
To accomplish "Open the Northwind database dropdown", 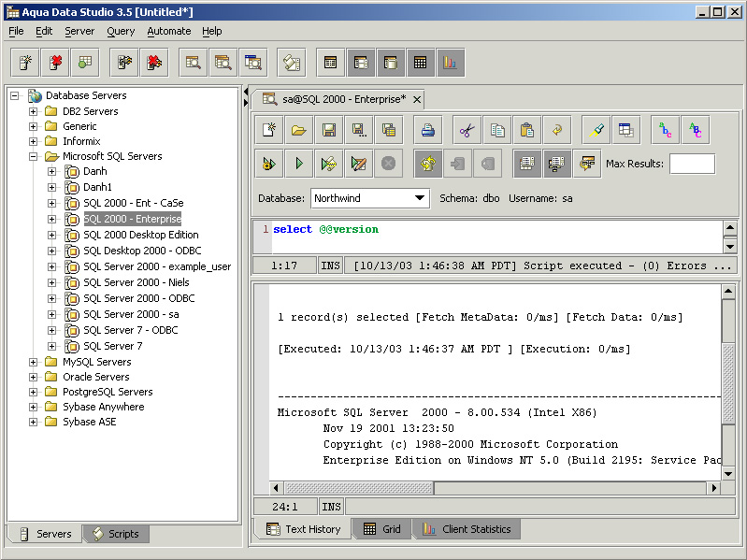I will [x=419, y=198].
